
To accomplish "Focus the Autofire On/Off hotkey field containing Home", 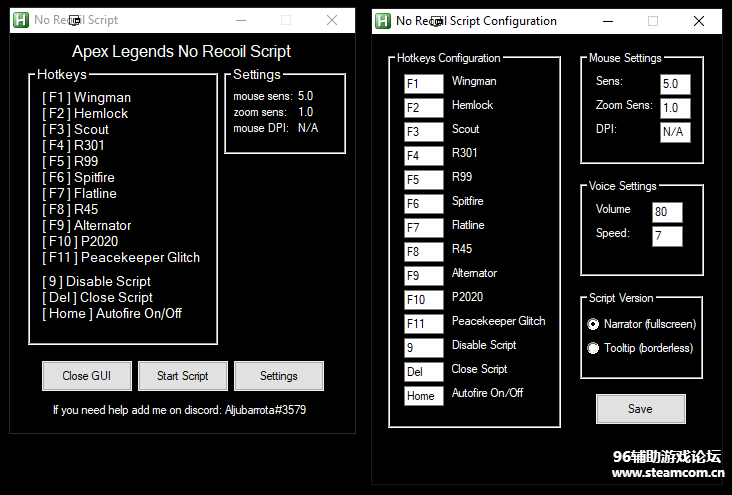I will coord(424,396).
